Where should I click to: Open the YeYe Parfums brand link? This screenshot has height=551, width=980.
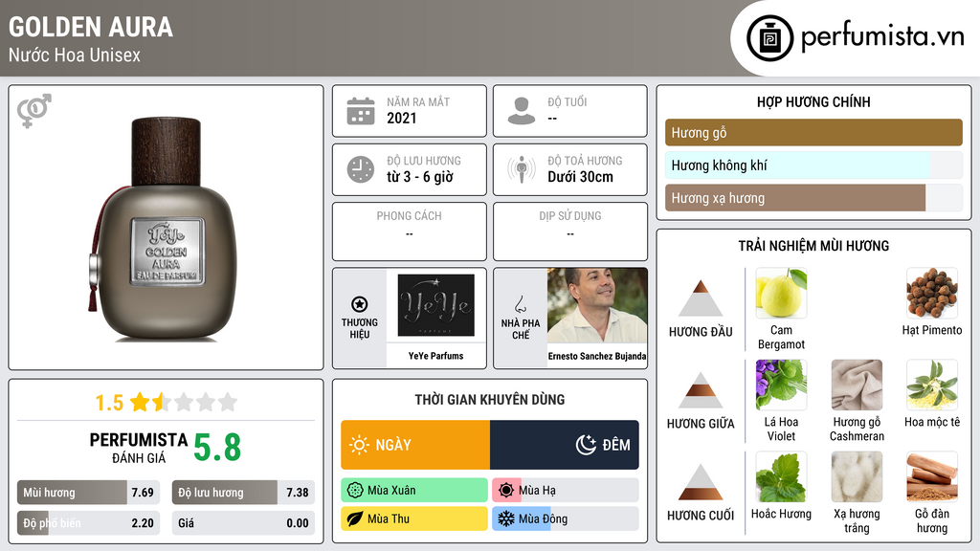click(x=436, y=356)
